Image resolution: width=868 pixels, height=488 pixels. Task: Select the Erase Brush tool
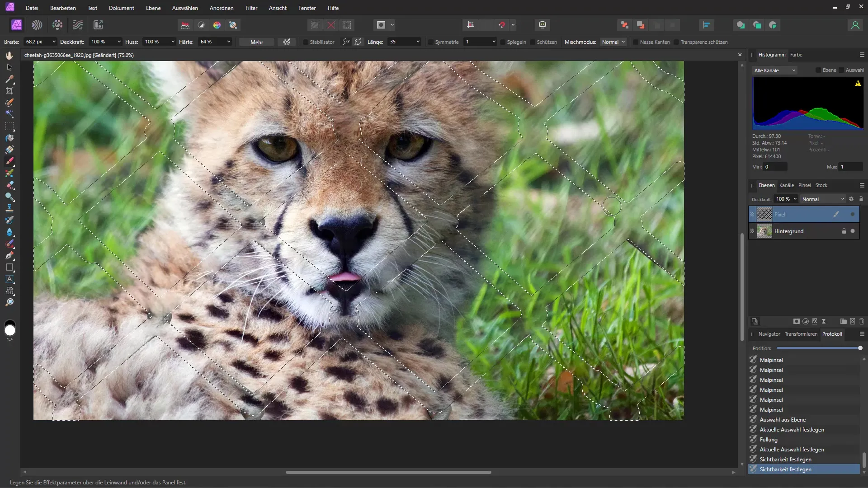click(x=9, y=184)
